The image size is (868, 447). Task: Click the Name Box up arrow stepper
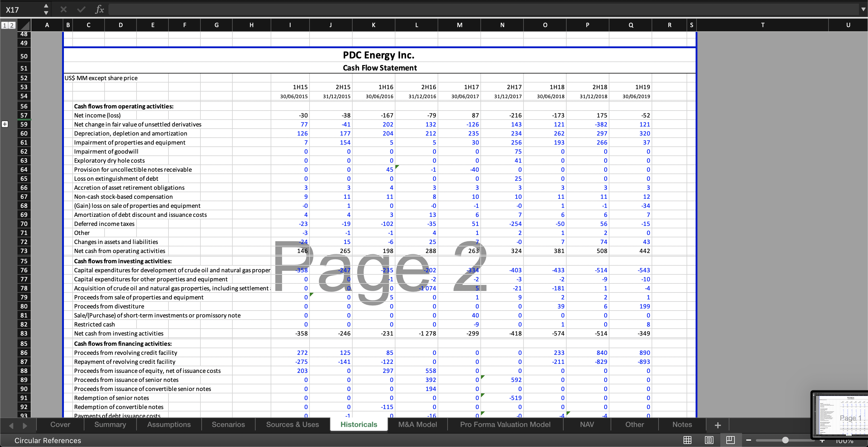[x=46, y=6]
